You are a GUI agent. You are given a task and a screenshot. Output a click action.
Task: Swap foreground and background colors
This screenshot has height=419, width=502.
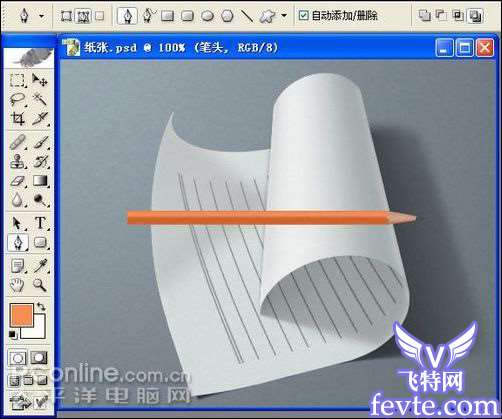[41, 307]
